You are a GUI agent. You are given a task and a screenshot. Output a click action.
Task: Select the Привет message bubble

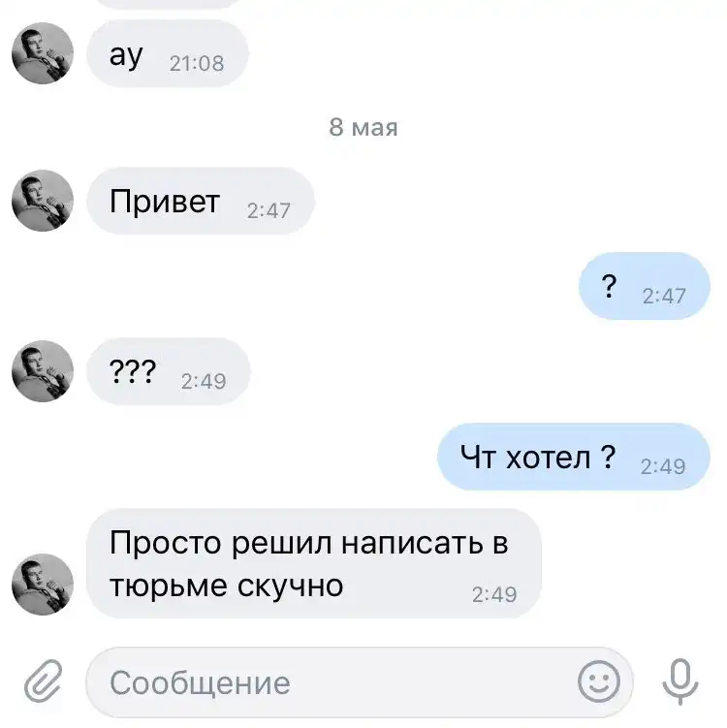click(201, 201)
